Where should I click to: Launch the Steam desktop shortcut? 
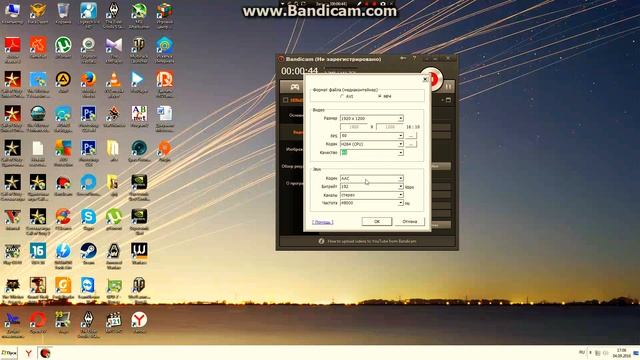pyautogui.click(x=89, y=253)
